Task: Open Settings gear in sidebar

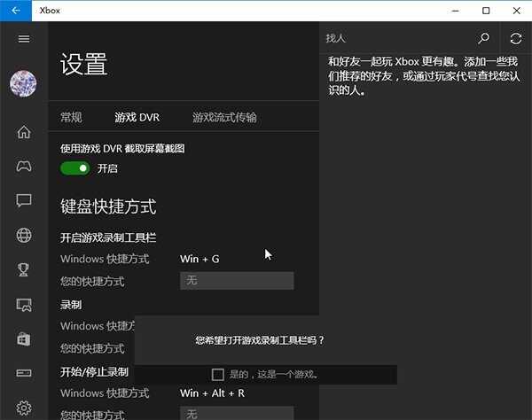Action: click(x=24, y=408)
